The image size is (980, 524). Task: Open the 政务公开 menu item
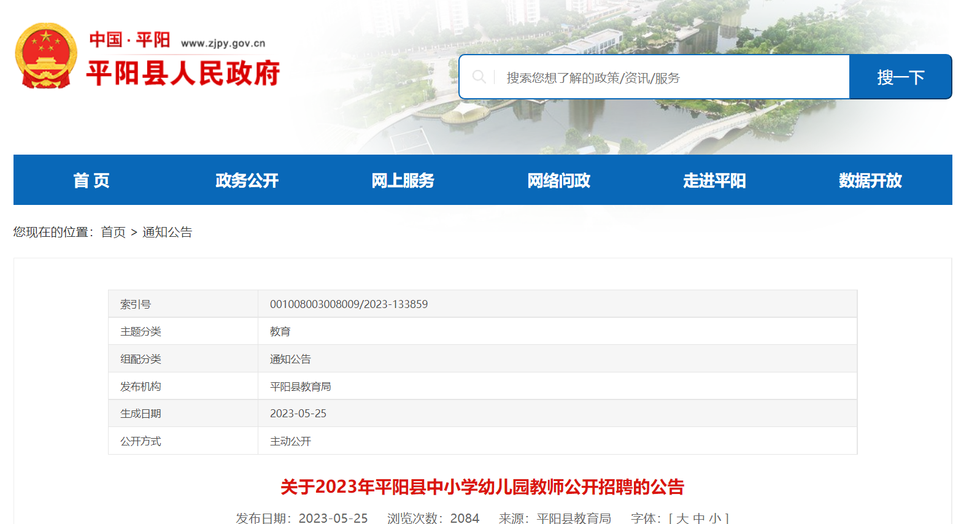(x=247, y=180)
